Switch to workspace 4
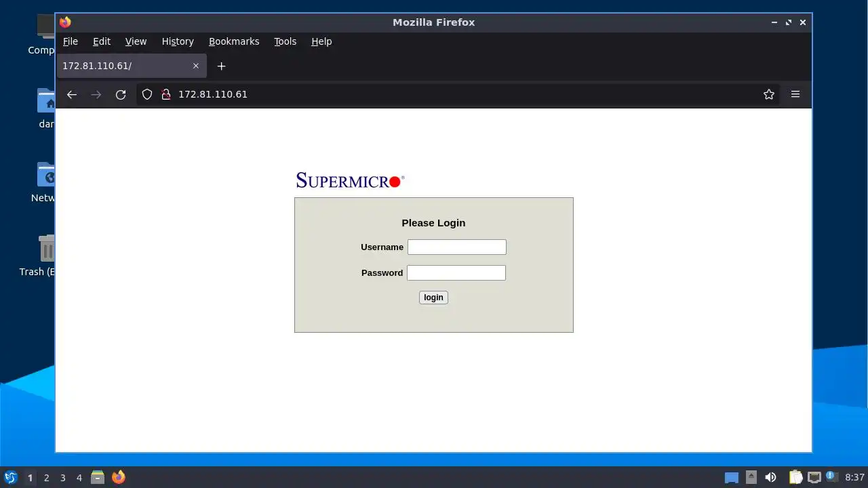This screenshot has width=868, height=488. pos(79,478)
